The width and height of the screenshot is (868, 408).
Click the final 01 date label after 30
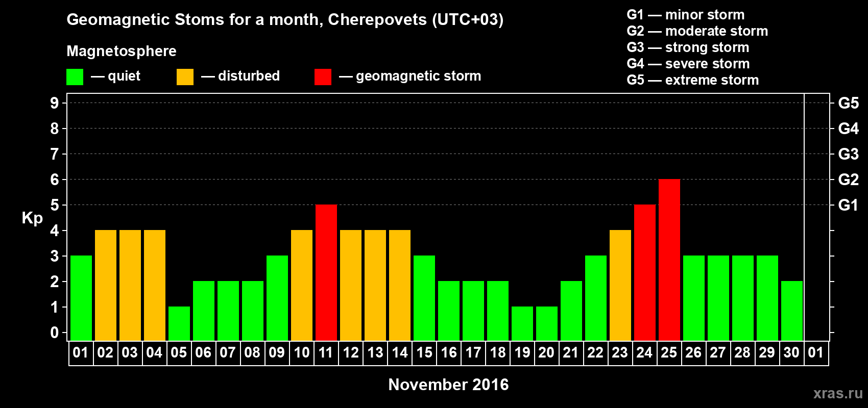click(816, 353)
